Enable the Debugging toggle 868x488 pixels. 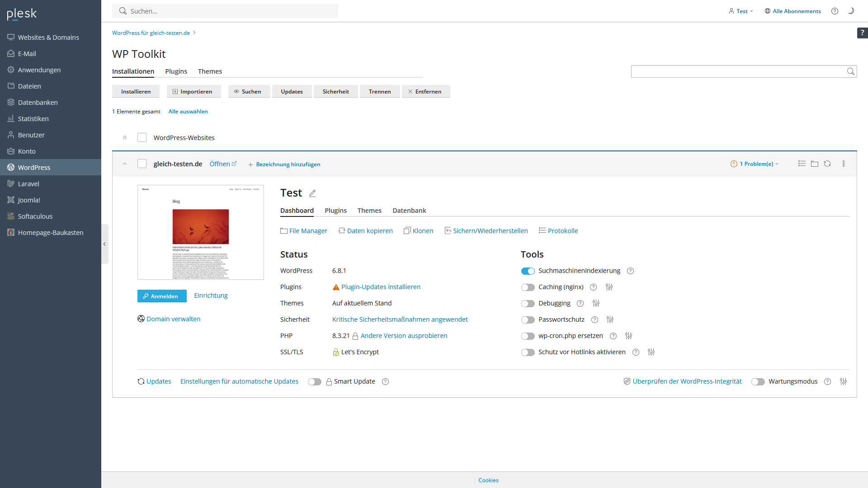[528, 303]
